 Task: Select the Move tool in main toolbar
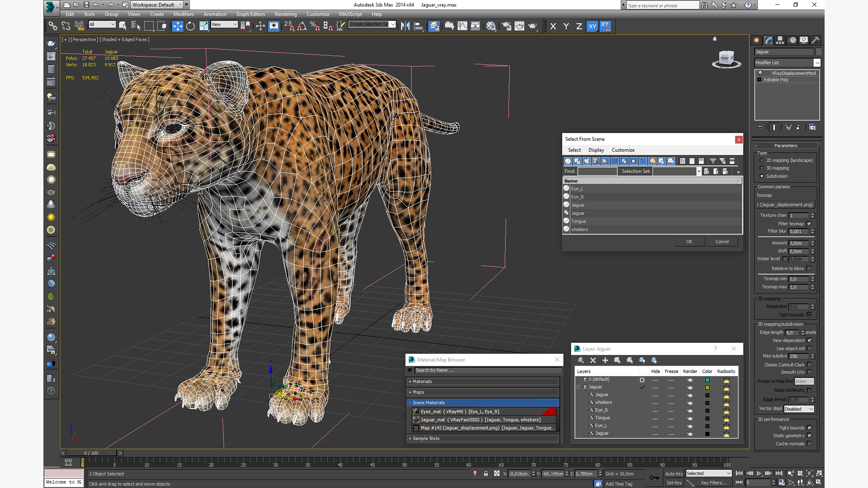point(177,26)
